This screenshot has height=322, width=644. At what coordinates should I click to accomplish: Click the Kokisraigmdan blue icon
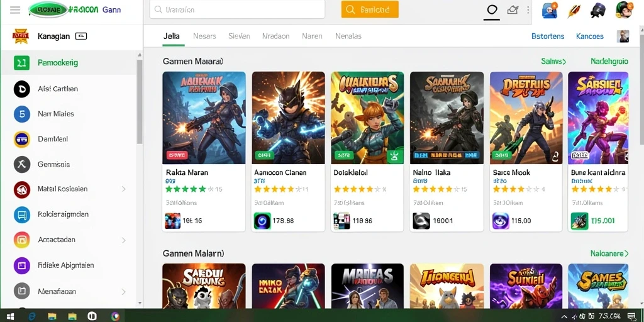point(22,215)
